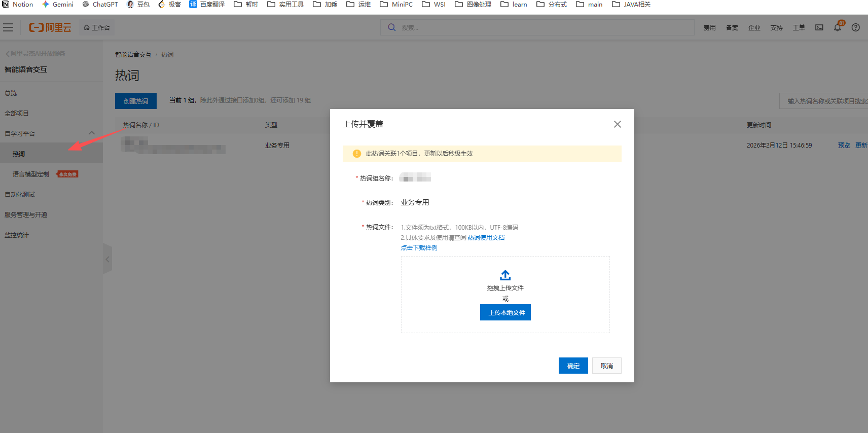Open the ChatGPT bookmark
The height and width of the screenshot is (433, 868).
coord(100,5)
